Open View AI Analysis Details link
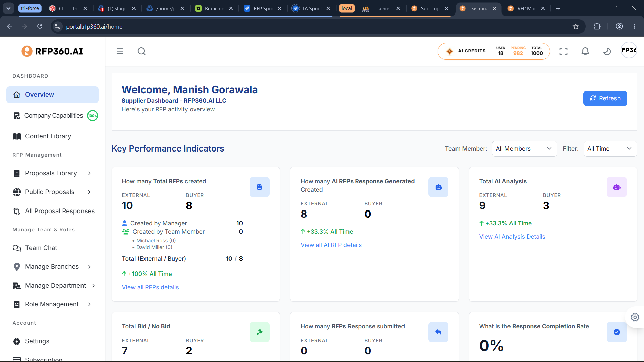 tap(512, 237)
